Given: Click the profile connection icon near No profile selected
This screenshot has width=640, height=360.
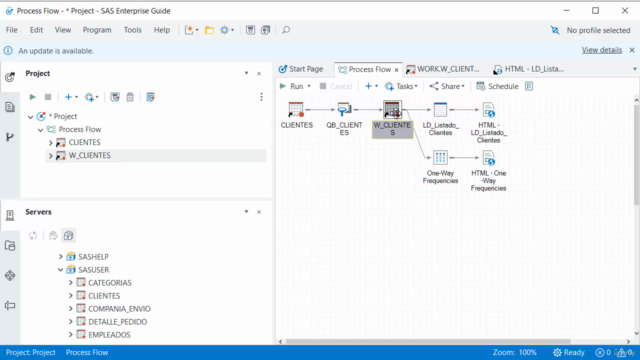Looking at the screenshot, I should click(555, 30).
